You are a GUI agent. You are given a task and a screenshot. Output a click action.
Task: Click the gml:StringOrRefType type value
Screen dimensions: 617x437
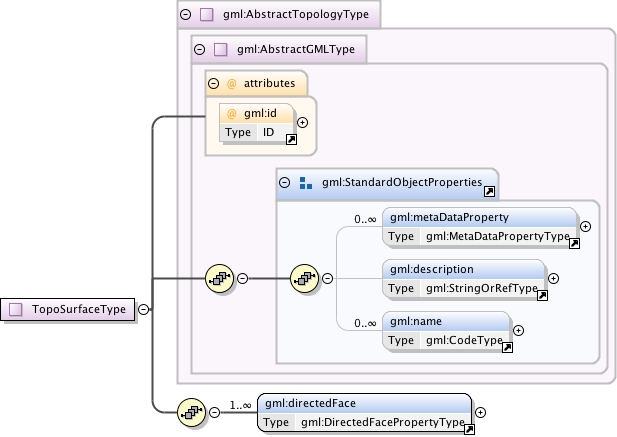pos(482,288)
